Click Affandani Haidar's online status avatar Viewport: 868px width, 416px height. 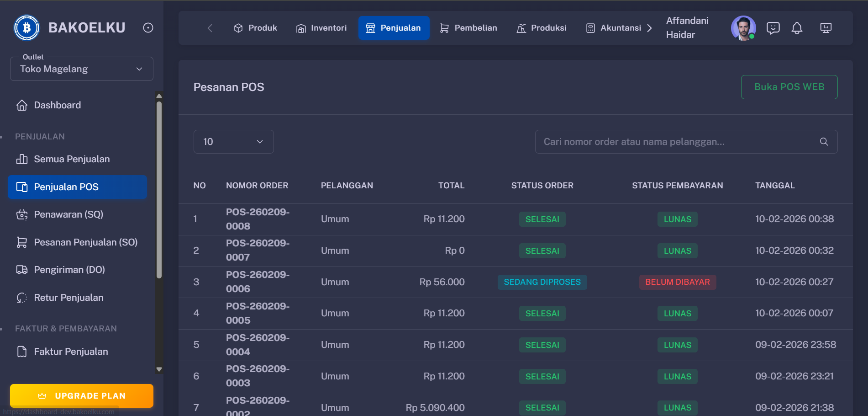743,28
